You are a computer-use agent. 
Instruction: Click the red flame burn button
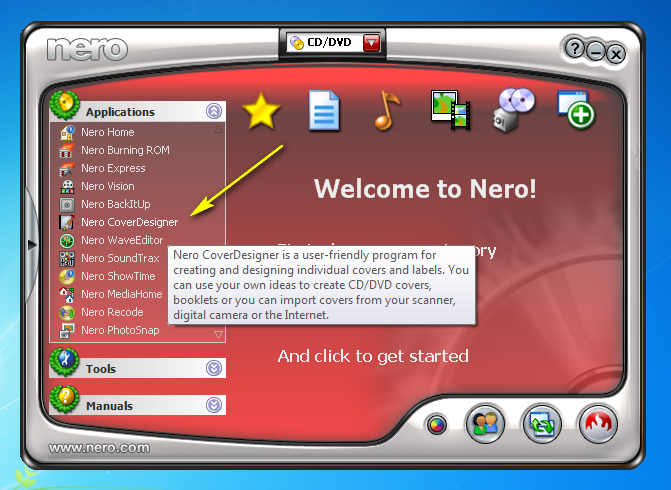[598, 424]
